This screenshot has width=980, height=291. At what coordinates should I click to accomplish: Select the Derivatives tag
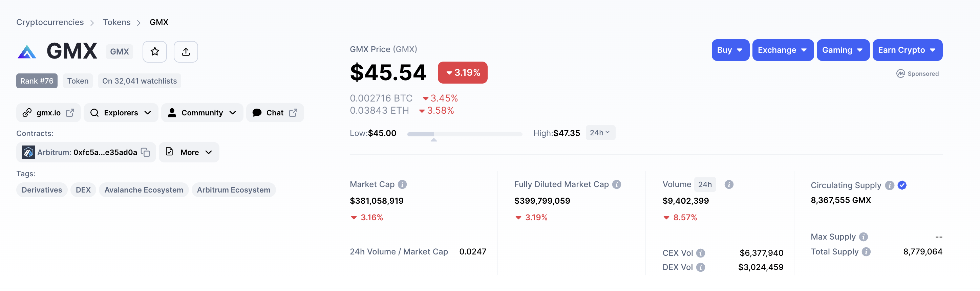click(42, 190)
